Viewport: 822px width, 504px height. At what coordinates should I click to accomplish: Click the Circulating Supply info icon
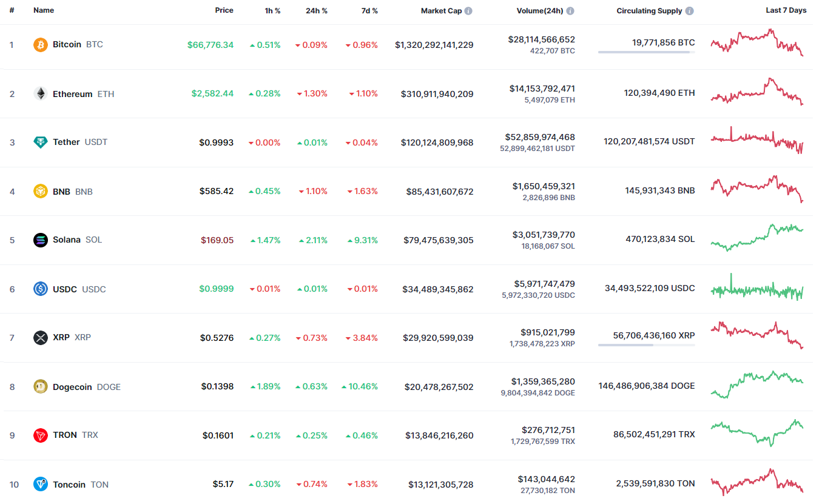690,11
